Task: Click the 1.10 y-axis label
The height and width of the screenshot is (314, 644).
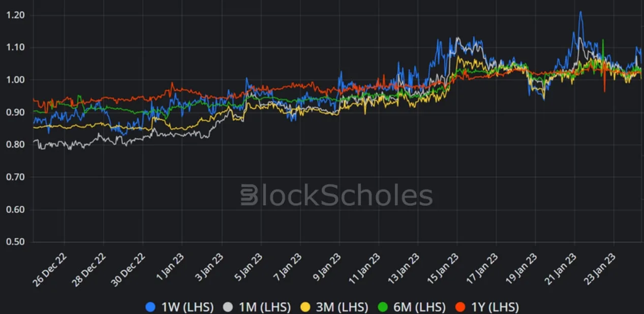Action: tap(15, 48)
